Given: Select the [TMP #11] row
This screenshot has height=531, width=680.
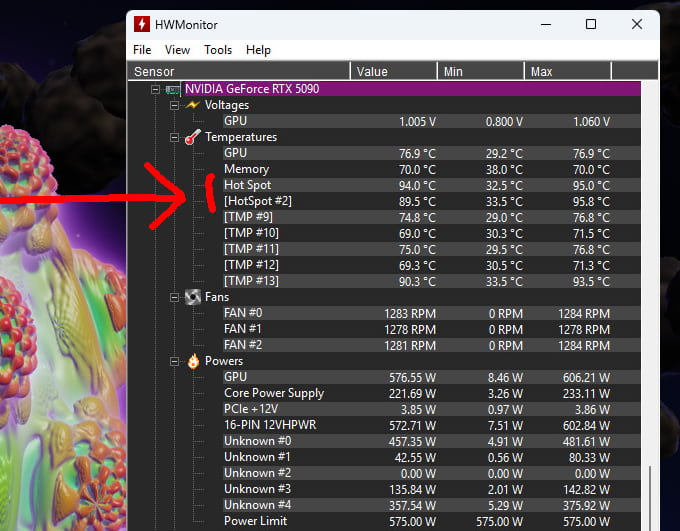Looking at the screenshot, I should pyautogui.click(x=432, y=249).
